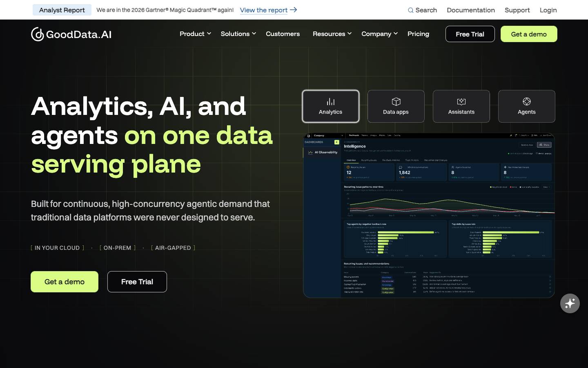Select the Data apps card tab

point(396,106)
